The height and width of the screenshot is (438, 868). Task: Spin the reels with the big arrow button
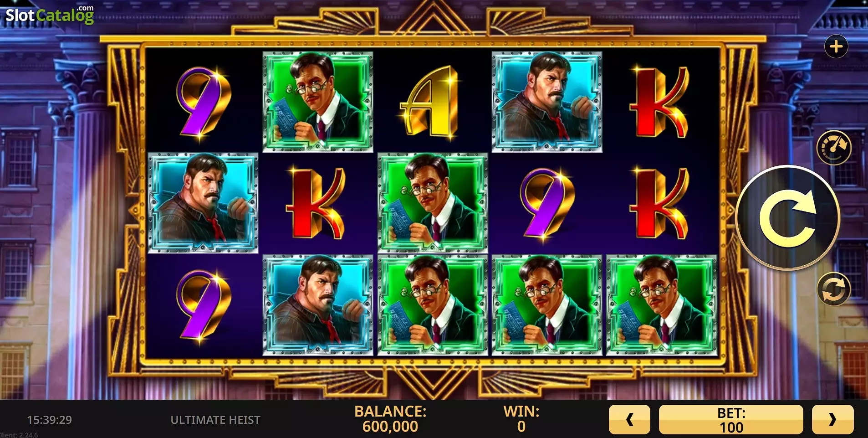click(x=788, y=218)
